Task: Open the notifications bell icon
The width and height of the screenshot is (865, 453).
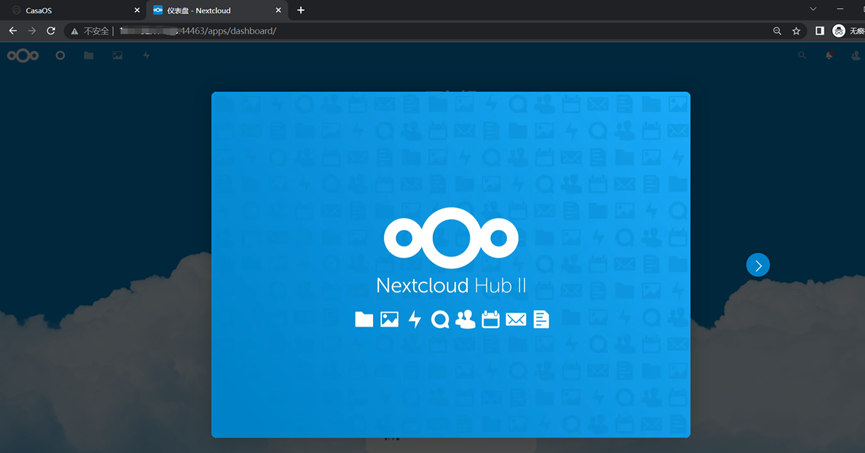Action: [829, 55]
